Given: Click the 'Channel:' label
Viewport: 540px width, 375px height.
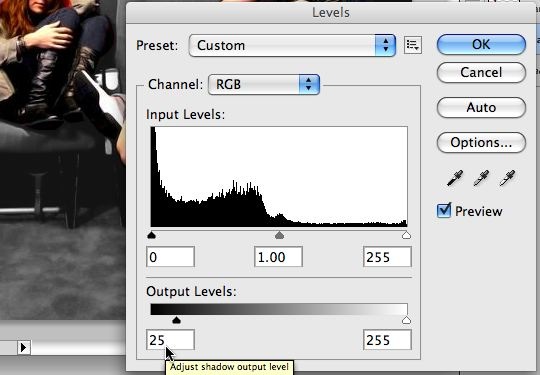Looking at the screenshot, I should point(176,84).
